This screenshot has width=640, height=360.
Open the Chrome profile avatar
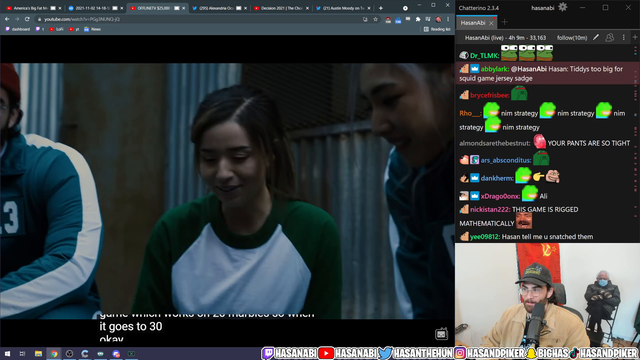(438, 19)
